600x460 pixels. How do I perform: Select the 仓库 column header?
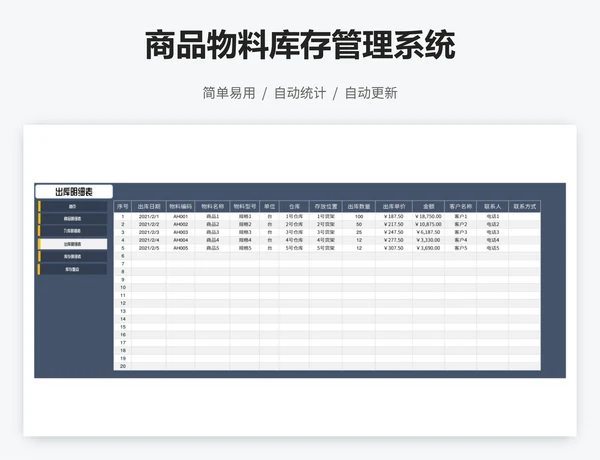pyautogui.click(x=294, y=207)
